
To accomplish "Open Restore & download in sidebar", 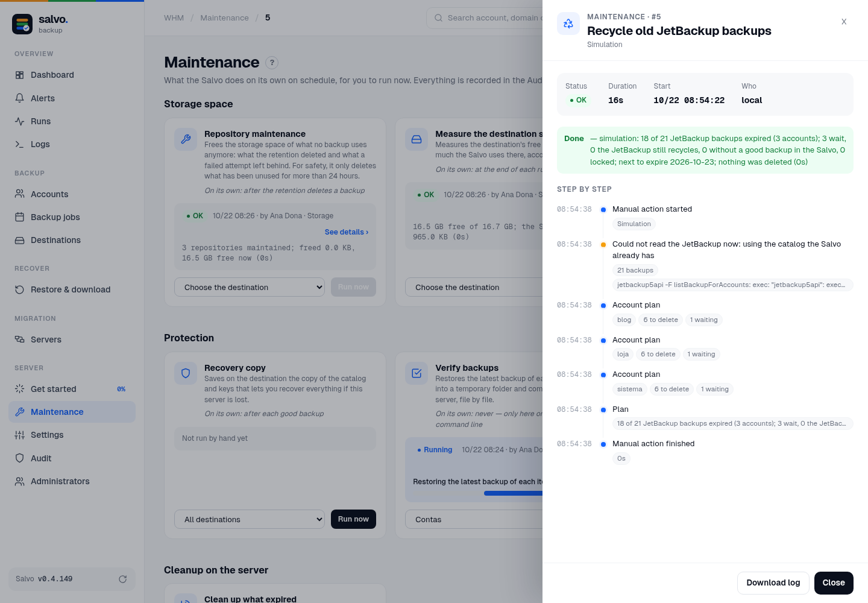I will point(72,289).
